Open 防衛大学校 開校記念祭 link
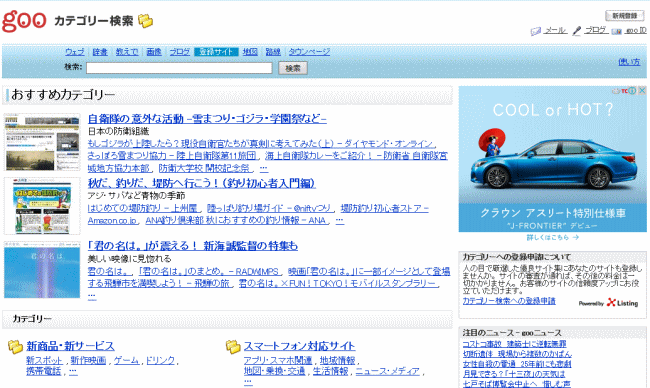The height and width of the screenshot is (388, 650). click(x=205, y=168)
